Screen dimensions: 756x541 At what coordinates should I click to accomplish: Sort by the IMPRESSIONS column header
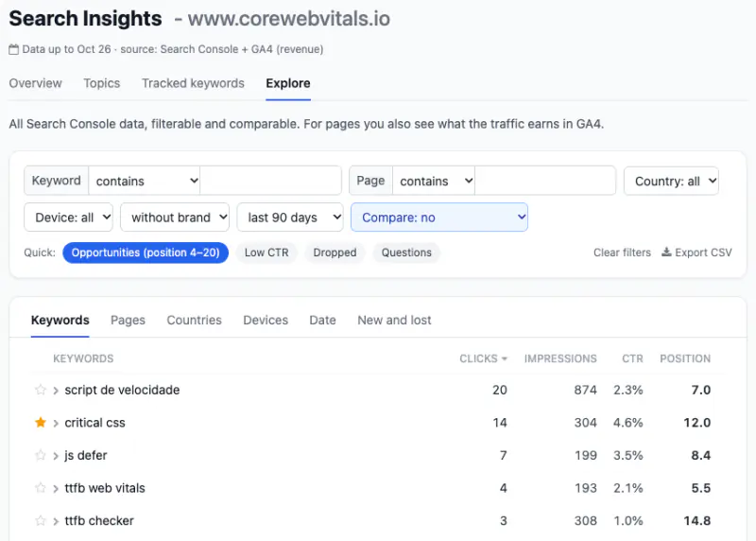pyautogui.click(x=560, y=358)
